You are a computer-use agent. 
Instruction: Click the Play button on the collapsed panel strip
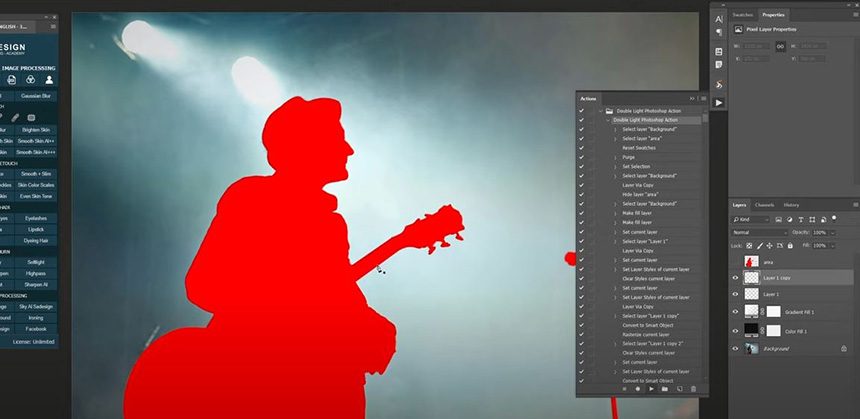[x=718, y=103]
